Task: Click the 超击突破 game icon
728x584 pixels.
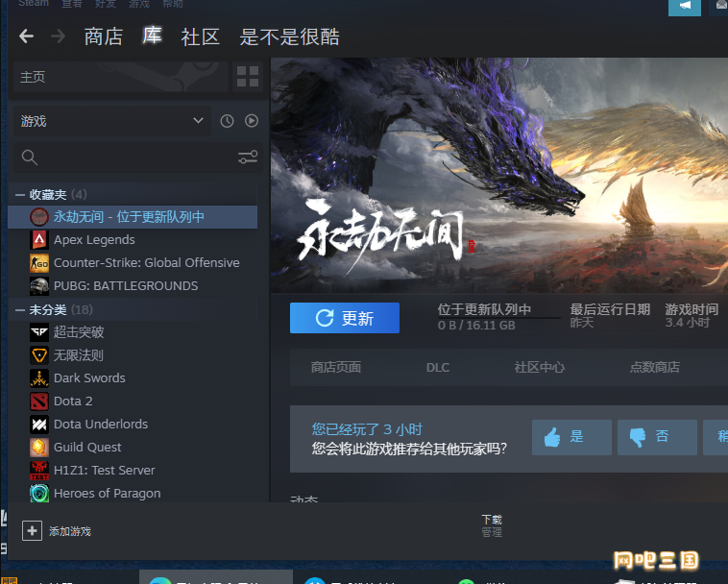Action: pyautogui.click(x=39, y=332)
